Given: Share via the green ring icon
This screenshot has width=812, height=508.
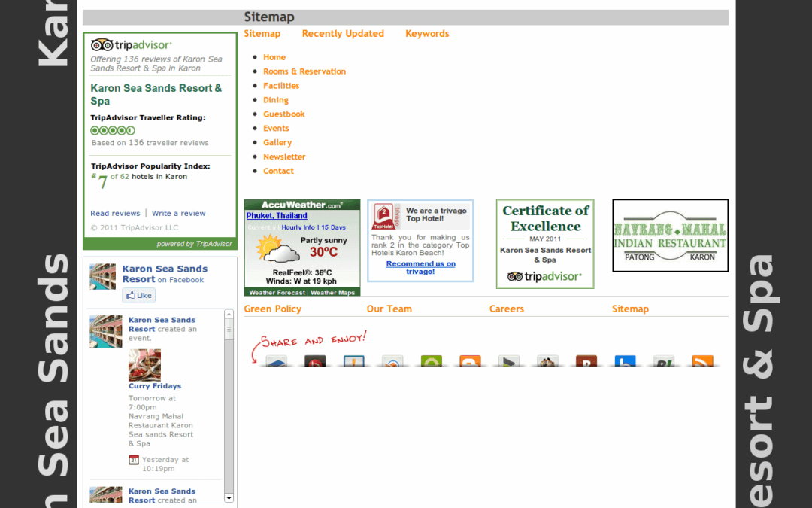Looking at the screenshot, I should (x=432, y=361).
